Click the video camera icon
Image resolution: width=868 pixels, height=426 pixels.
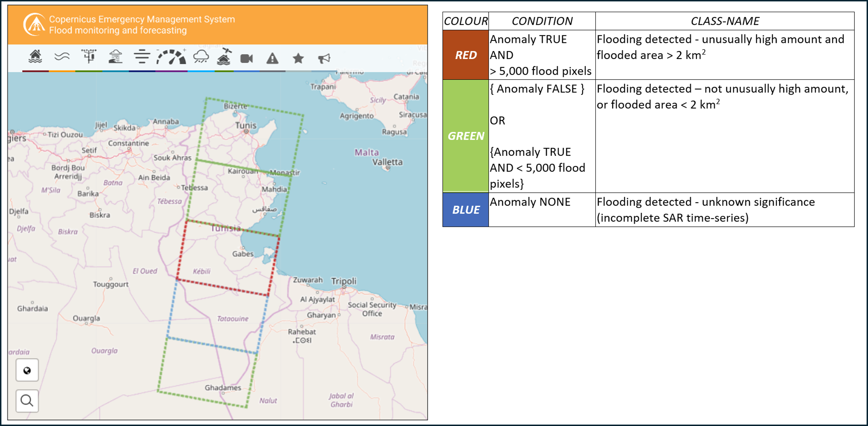(x=246, y=59)
